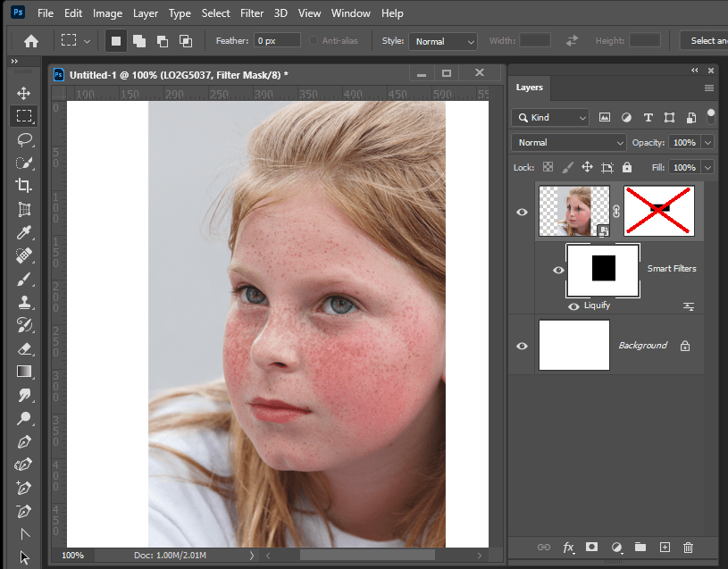Screen dimensions: 728x569
Task: Select the Clone Stamp tool
Action: click(23, 302)
